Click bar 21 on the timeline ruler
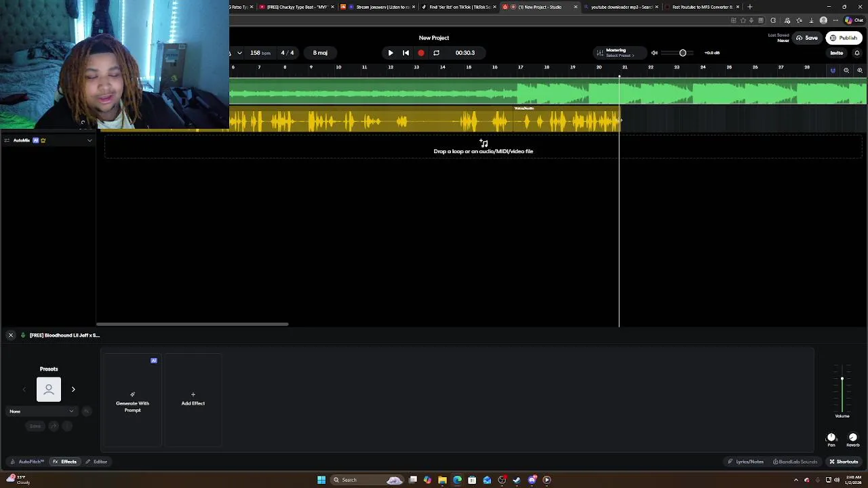 pyautogui.click(x=625, y=67)
